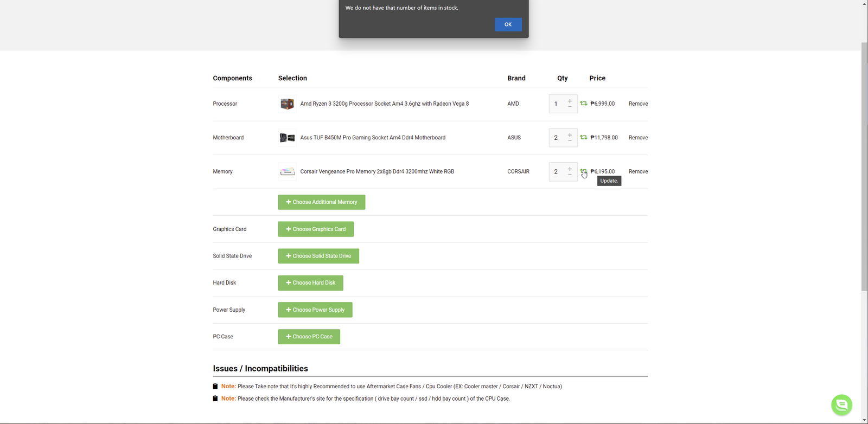Click the Power Supply component label
868x424 pixels.
point(229,310)
